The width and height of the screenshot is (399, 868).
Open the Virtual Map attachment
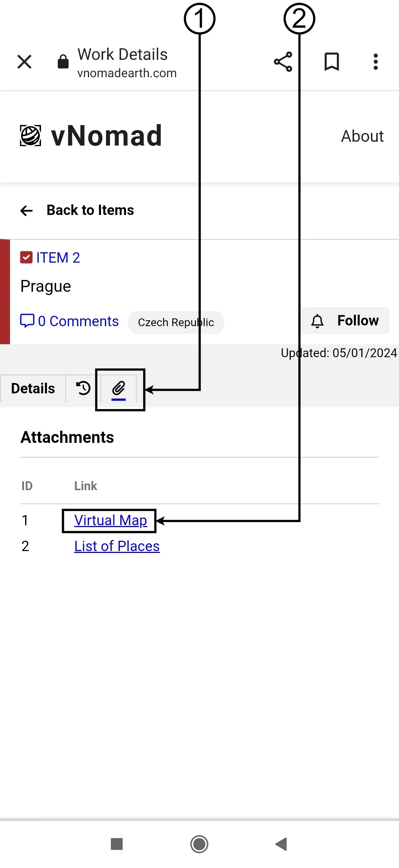[110, 520]
